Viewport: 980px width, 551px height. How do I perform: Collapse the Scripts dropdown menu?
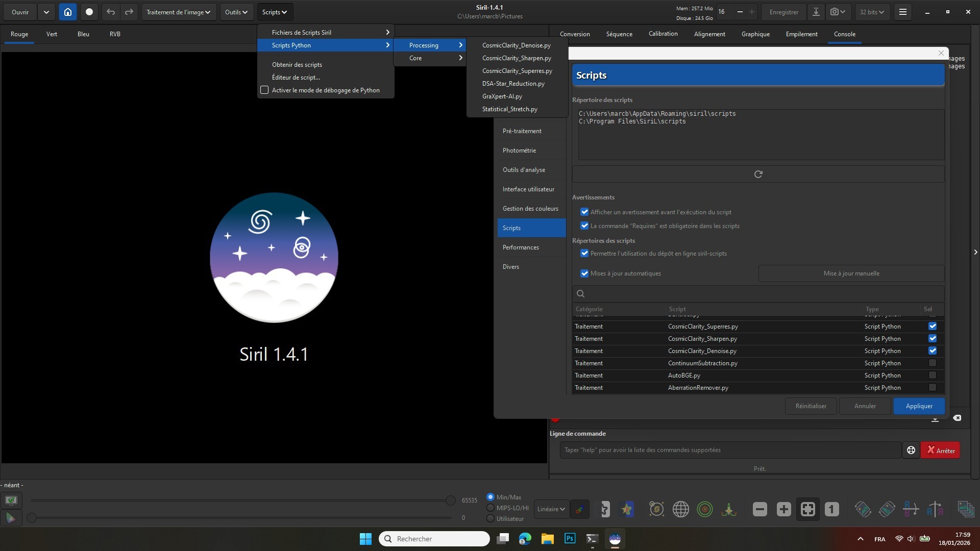click(275, 12)
